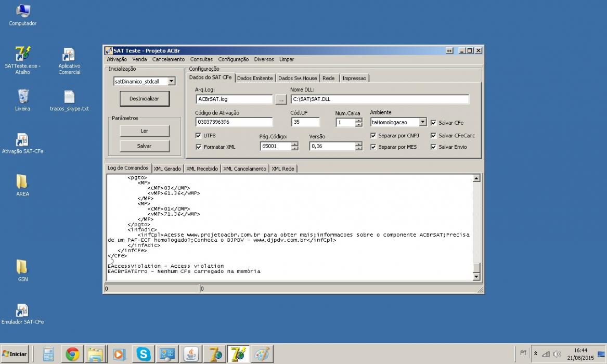The image size is (607, 364).
Task: Toggle Salvar Envio checkbox
Action: 434,147
